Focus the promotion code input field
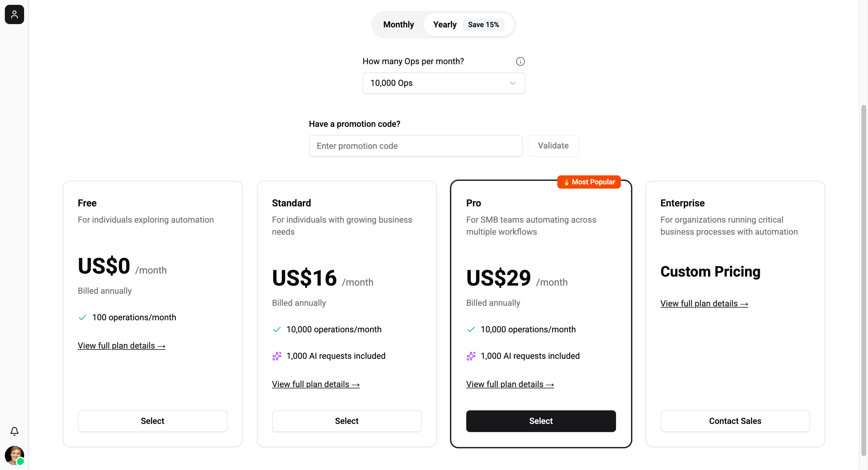Viewport: 868px width, 470px height. (416, 146)
